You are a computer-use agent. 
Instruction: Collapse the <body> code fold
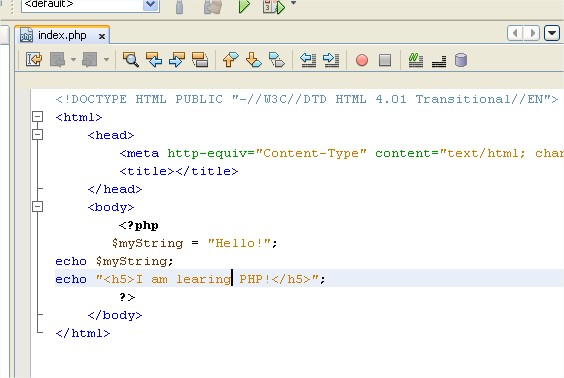pos(37,206)
